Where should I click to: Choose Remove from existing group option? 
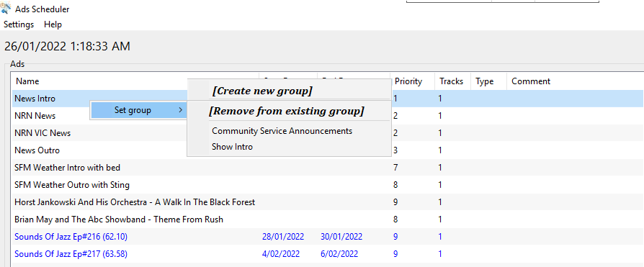[286, 111]
